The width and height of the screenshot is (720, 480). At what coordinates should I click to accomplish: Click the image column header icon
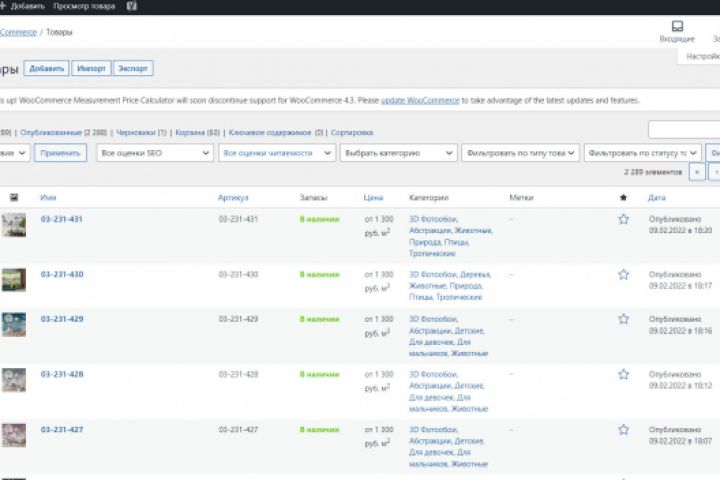click(x=13, y=198)
